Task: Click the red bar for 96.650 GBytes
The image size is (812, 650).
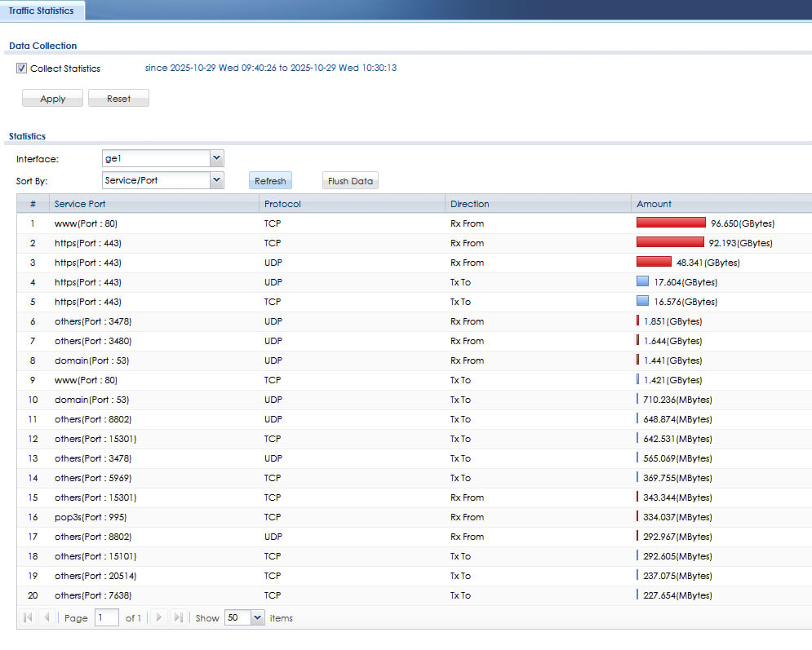Action: point(671,223)
